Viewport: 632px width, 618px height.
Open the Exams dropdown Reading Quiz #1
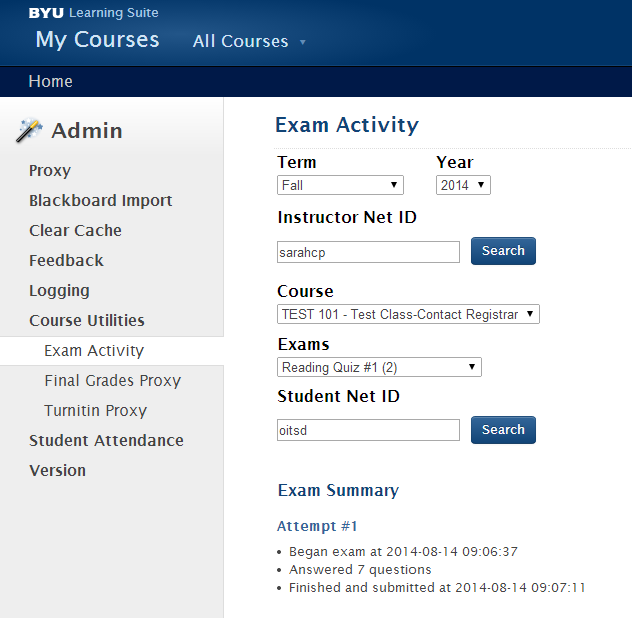point(379,367)
